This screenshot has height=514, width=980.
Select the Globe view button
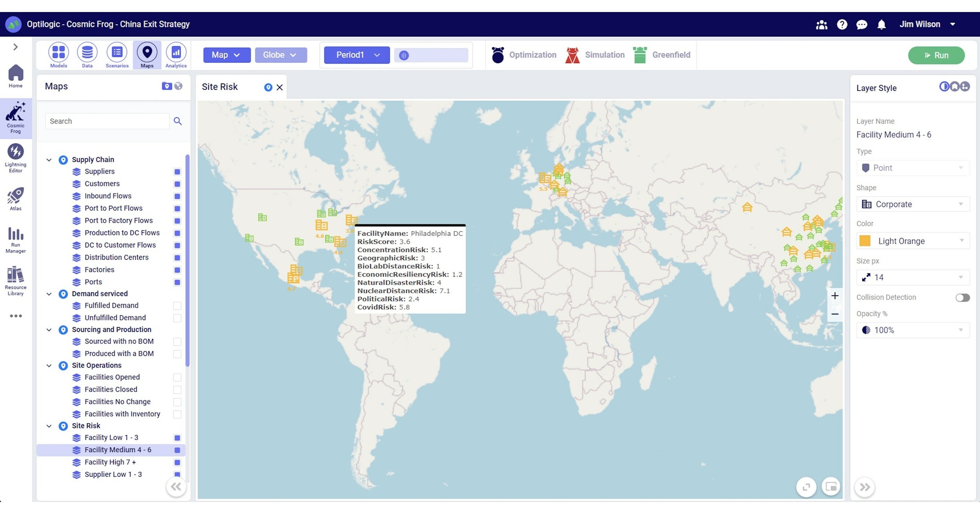[281, 55]
